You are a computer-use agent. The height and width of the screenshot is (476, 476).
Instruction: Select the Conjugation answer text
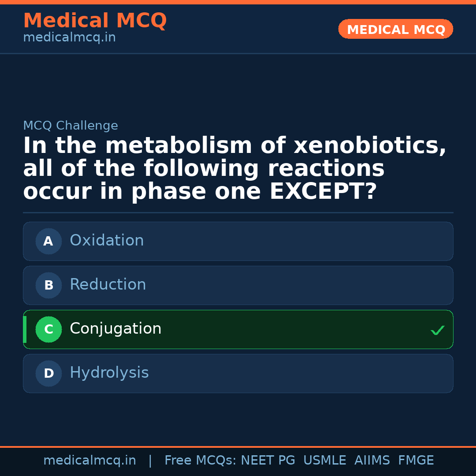[115, 329]
